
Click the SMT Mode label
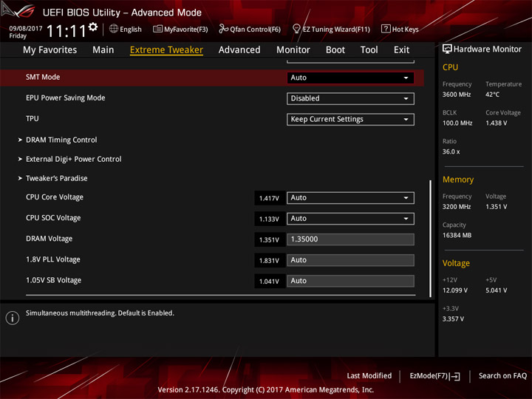pos(43,77)
